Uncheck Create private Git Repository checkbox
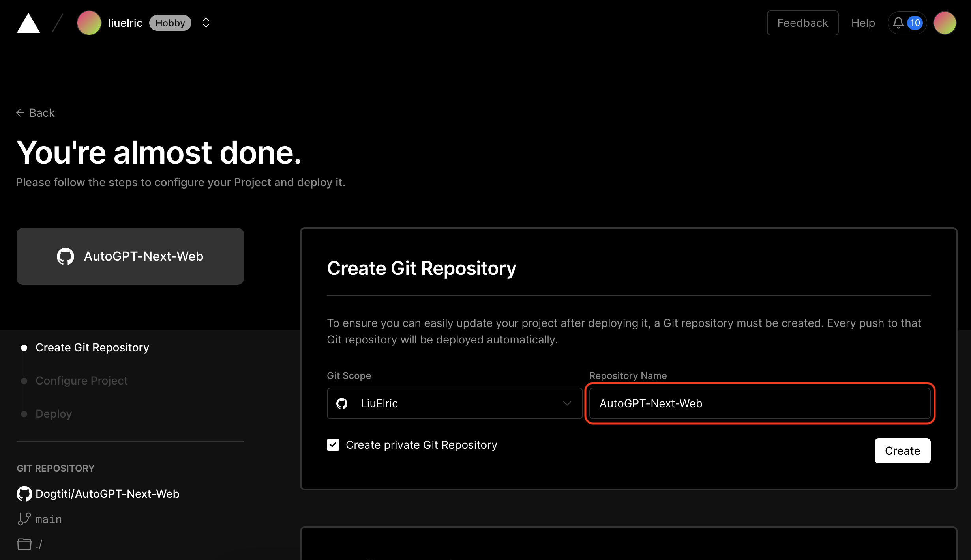 333,445
